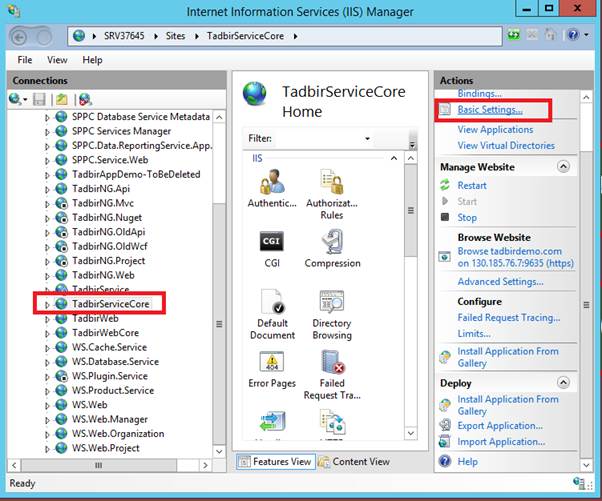This screenshot has height=501, width=602.
Task: Switch to Content View tab
Action: 354,461
